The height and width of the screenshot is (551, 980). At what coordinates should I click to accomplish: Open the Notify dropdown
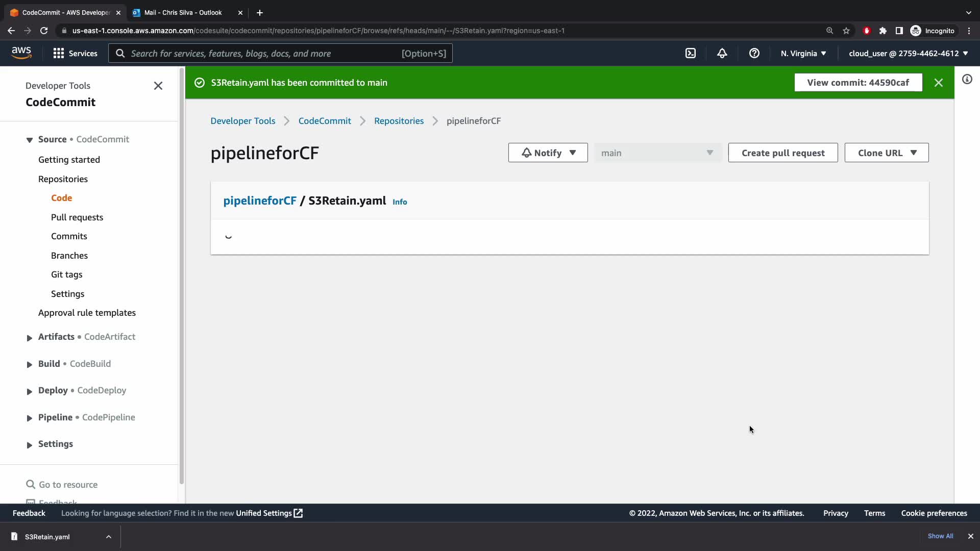click(548, 153)
